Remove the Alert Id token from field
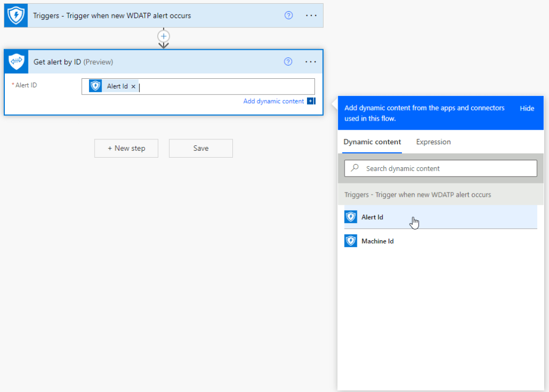 pyautogui.click(x=134, y=86)
